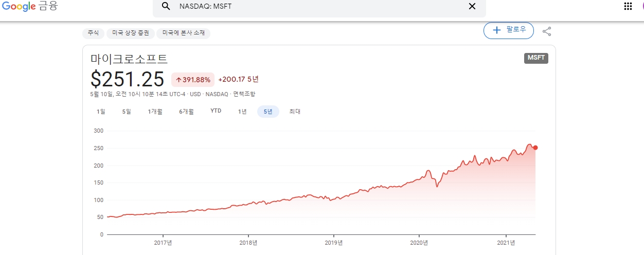The width and height of the screenshot is (644, 255).
Task: Click the 마이크로소프트 company title
Action: [129, 59]
